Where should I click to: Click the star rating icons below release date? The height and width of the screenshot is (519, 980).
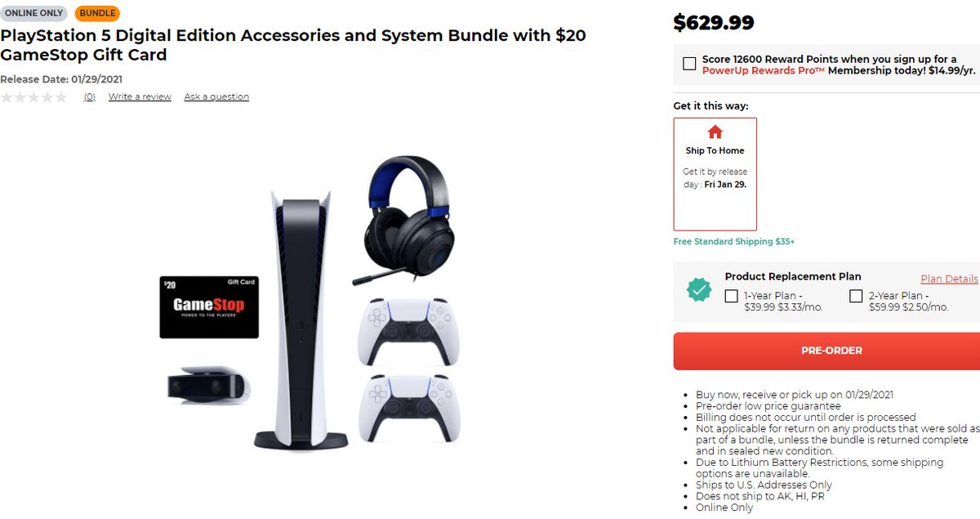[34, 97]
